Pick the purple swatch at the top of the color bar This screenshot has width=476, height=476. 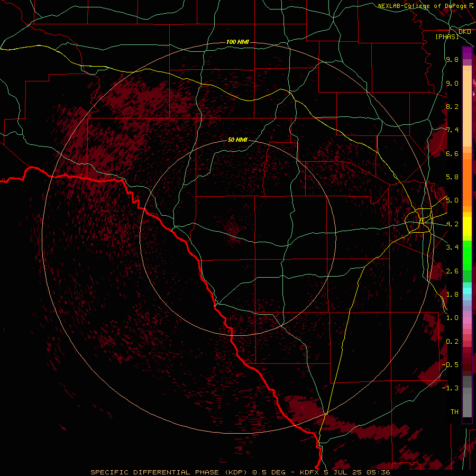click(x=467, y=53)
